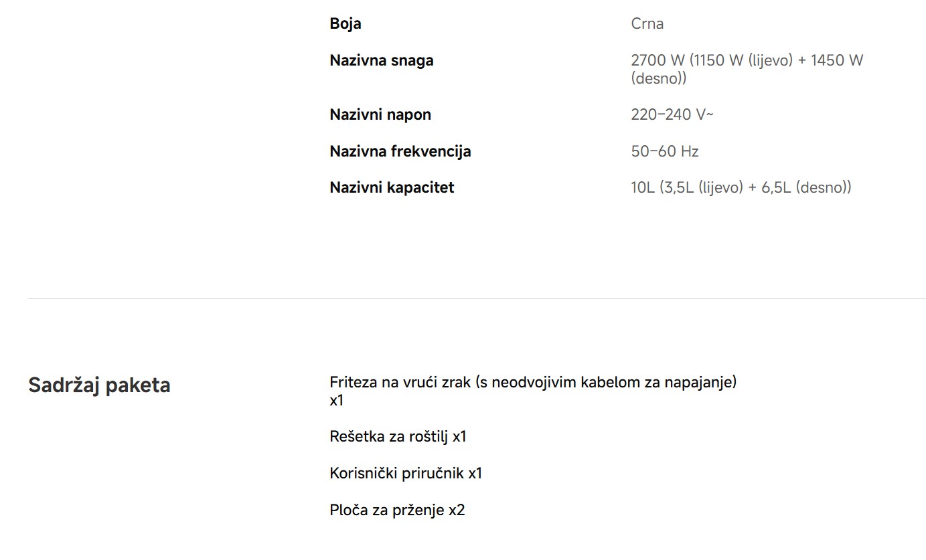The width and height of the screenshot is (926, 560).
Task: Click the Boja specification label
Action: pos(345,24)
